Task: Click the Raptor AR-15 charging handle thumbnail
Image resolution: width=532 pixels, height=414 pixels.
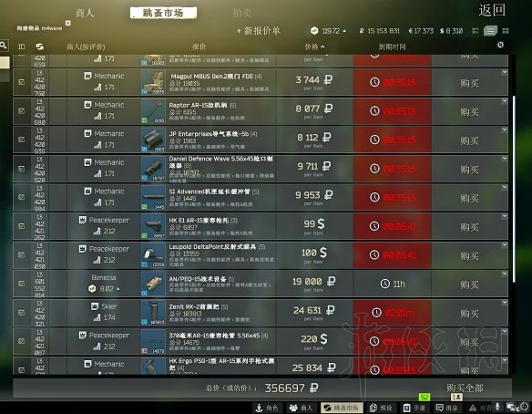Action: [153, 111]
